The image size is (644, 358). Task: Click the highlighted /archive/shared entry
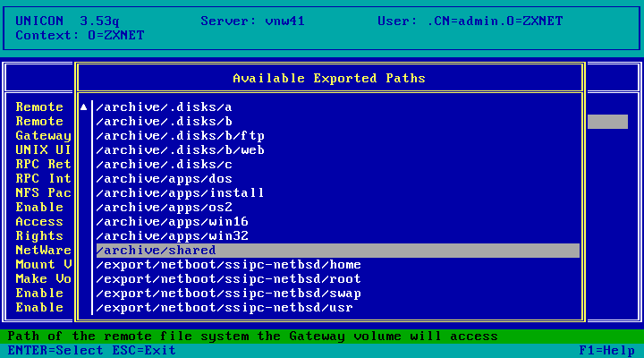click(x=337, y=251)
